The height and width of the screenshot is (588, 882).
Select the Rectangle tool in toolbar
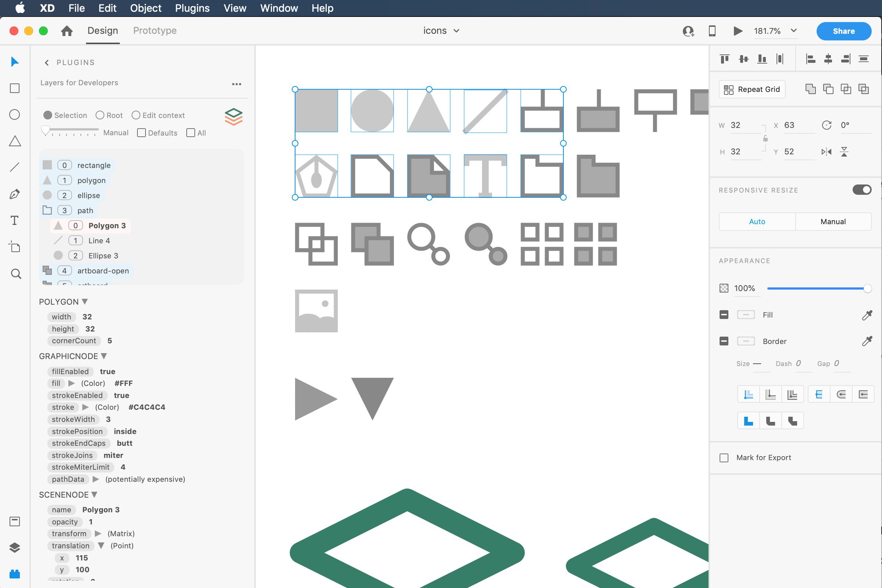[x=15, y=88]
